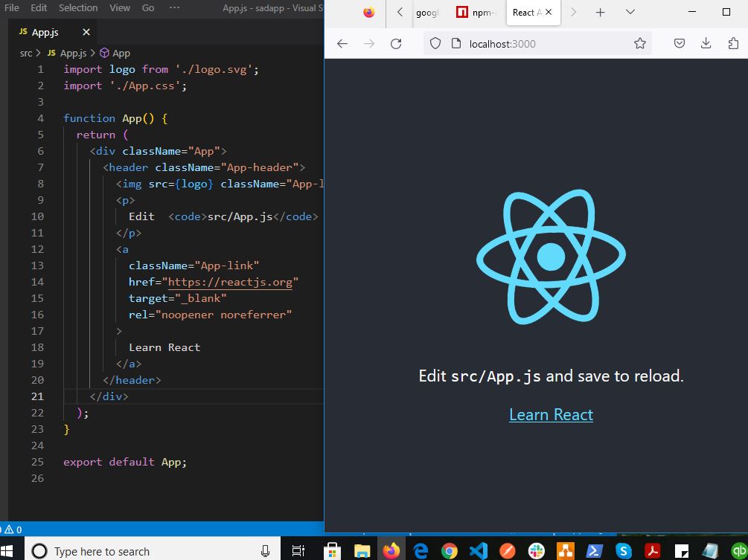Screen dimensions: 748x560
Task: Close the App.js editor tab
Action: (86, 33)
